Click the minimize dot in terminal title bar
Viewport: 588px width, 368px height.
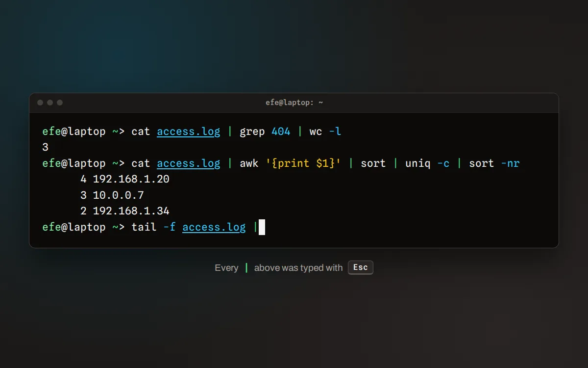(x=50, y=103)
